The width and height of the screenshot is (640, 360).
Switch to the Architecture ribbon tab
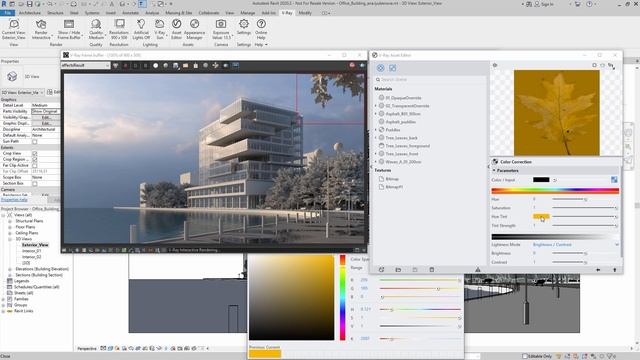29,13
